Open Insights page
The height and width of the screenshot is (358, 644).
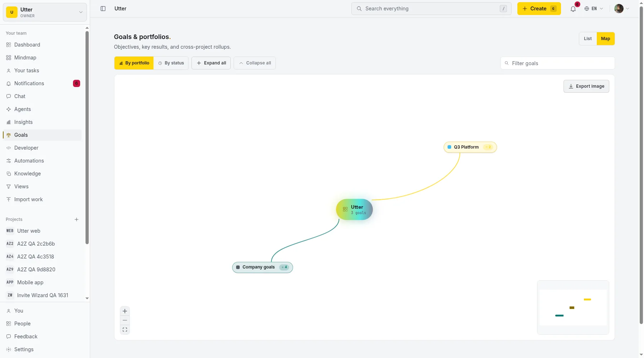coord(42,122)
